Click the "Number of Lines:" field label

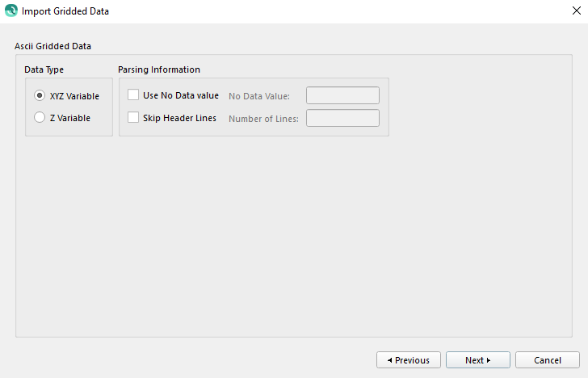coord(263,119)
